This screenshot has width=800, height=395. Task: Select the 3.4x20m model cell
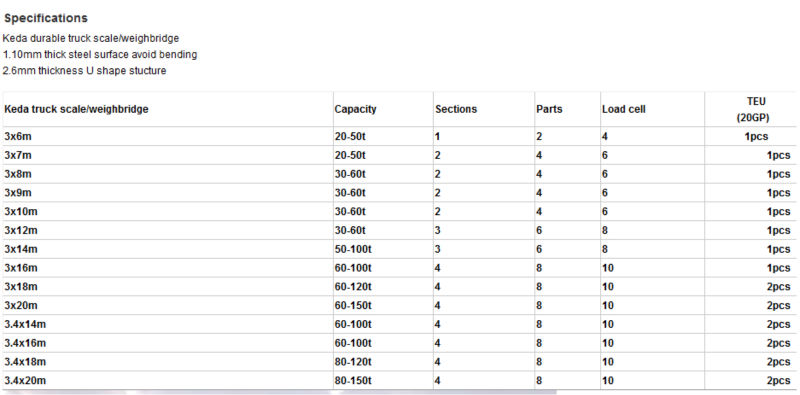click(x=26, y=381)
